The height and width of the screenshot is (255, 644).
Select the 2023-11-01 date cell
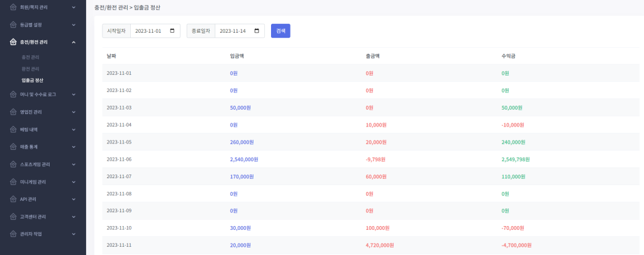(x=119, y=73)
